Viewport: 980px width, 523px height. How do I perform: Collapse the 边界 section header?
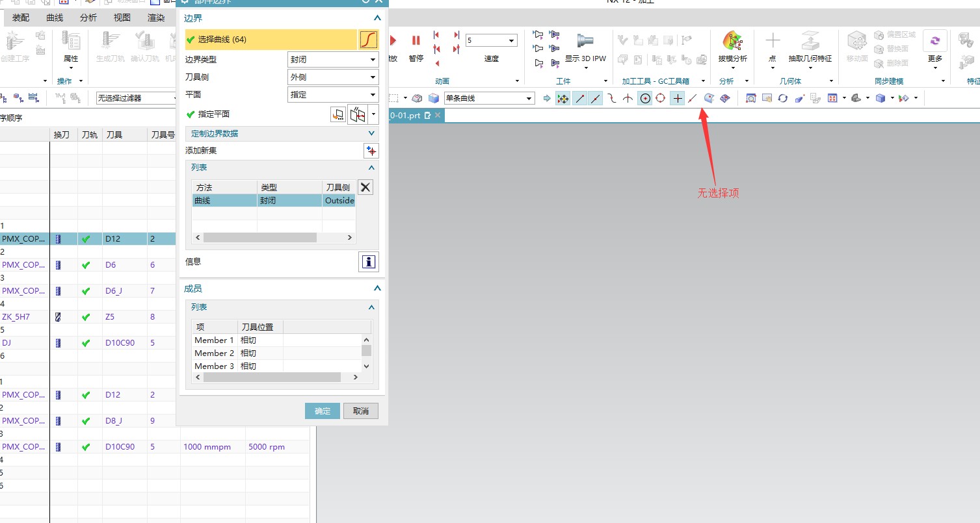[x=282, y=18]
